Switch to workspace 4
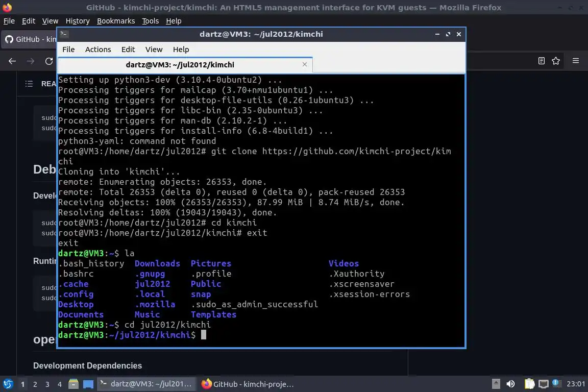The width and height of the screenshot is (588, 392). click(x=60, y=384)
